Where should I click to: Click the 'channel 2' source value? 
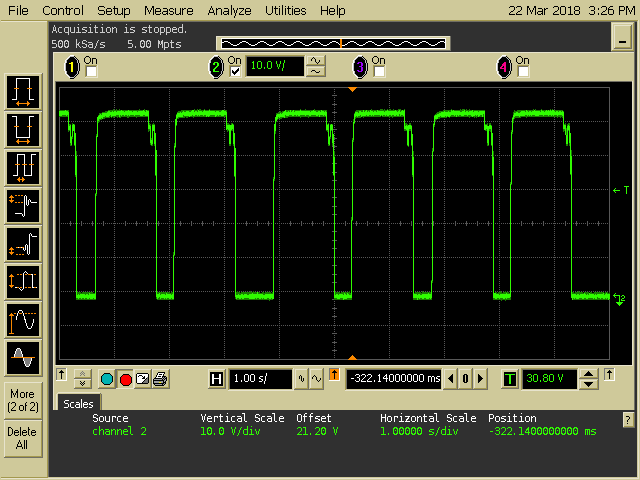click(x=119, y=431)
